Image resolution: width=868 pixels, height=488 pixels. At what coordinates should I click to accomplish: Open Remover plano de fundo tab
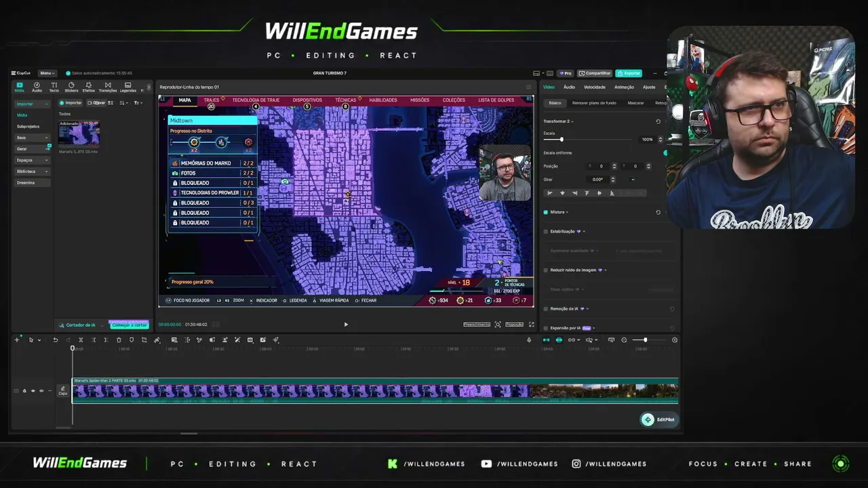coord(594,103)
